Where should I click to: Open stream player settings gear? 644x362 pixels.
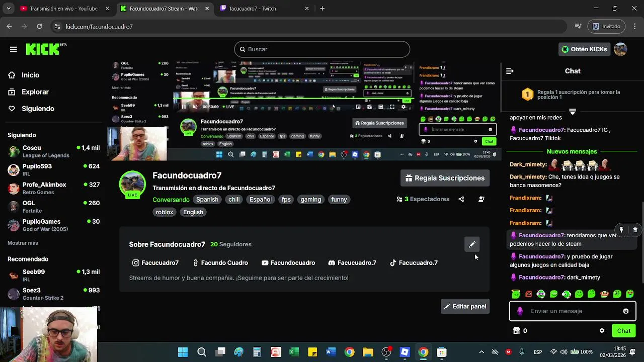(x=403, y=107)
